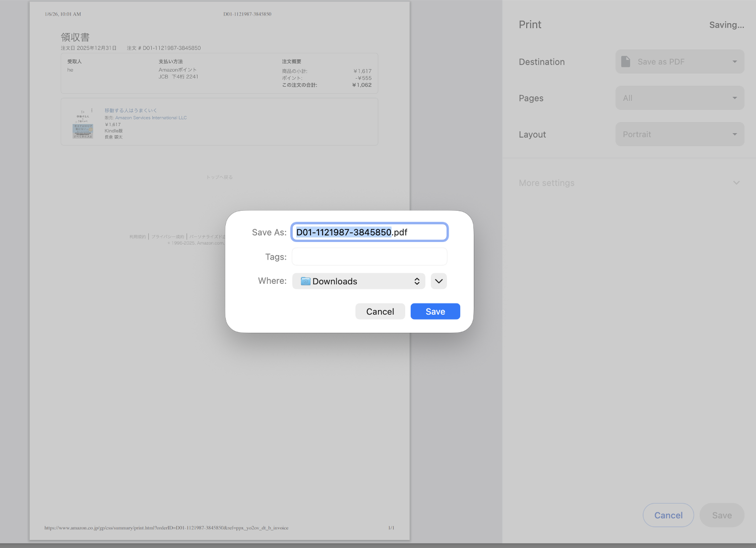The width and height of the screenshot is (756, 548).
Task: Expand More settings section
Action: click(629, 182)
